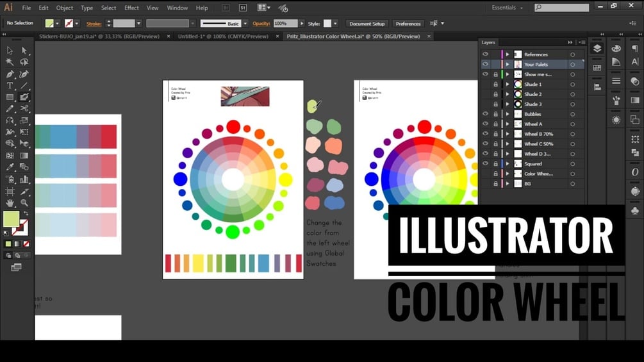Open the Symbols club-shaped panel icon
Image resolution: width=644 pixels, height=362 pixels.
pyautogui.click(x=635, y=211)
